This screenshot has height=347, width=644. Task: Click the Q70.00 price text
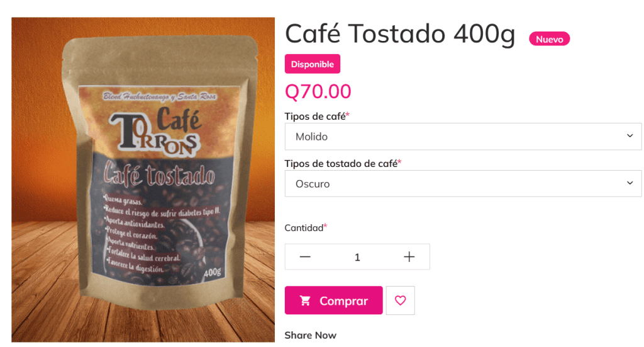[x=318, y=91]
